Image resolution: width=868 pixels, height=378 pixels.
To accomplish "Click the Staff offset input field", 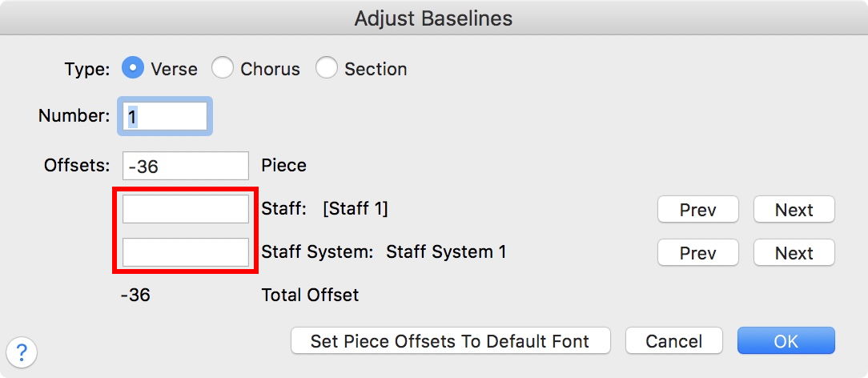I will 186,209.
